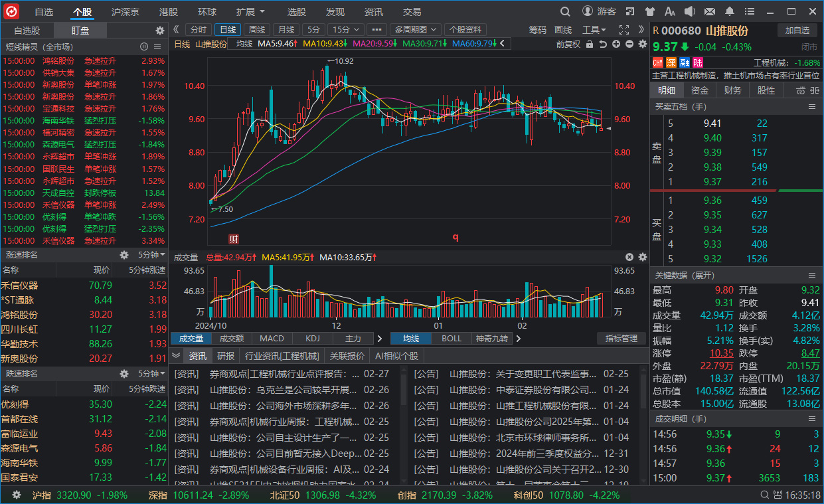Viewport: 824px width, 504px height.
Task: Open the 指标管理 button
Action: click(x=621, y=339)
